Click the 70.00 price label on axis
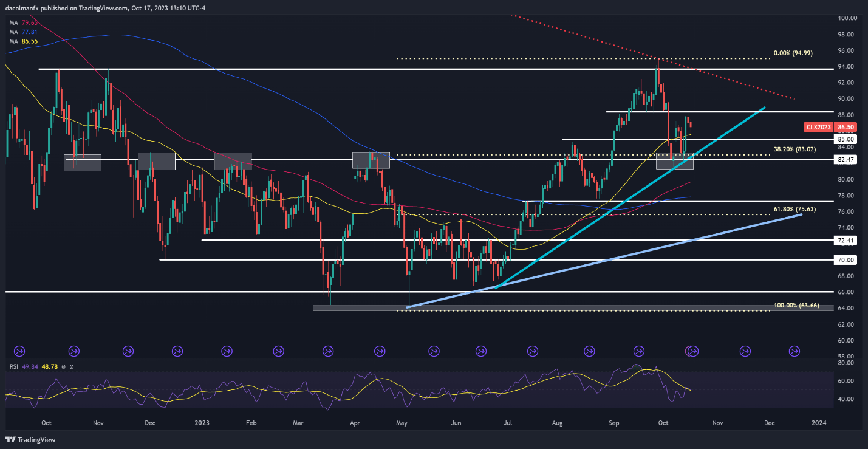 click(846, 260)
